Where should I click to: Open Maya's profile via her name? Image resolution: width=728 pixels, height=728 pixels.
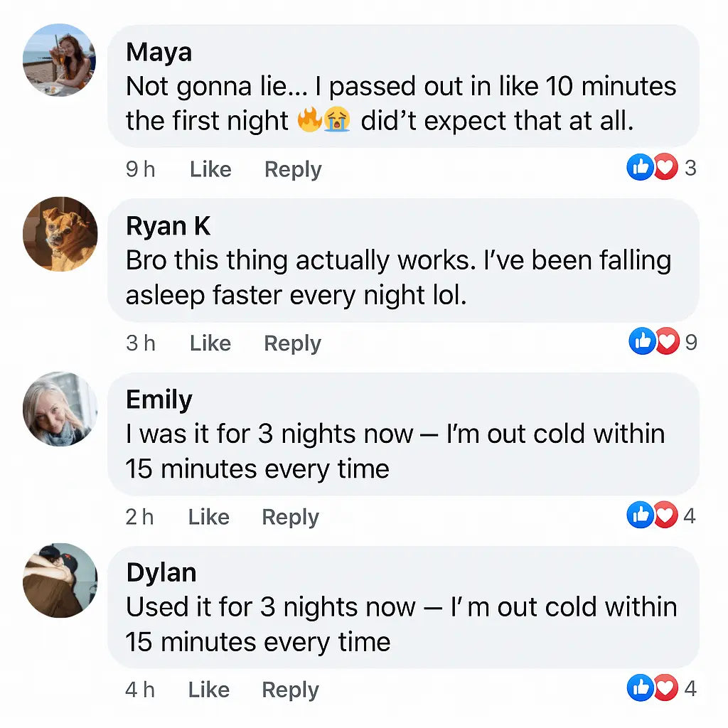(159, 52)
